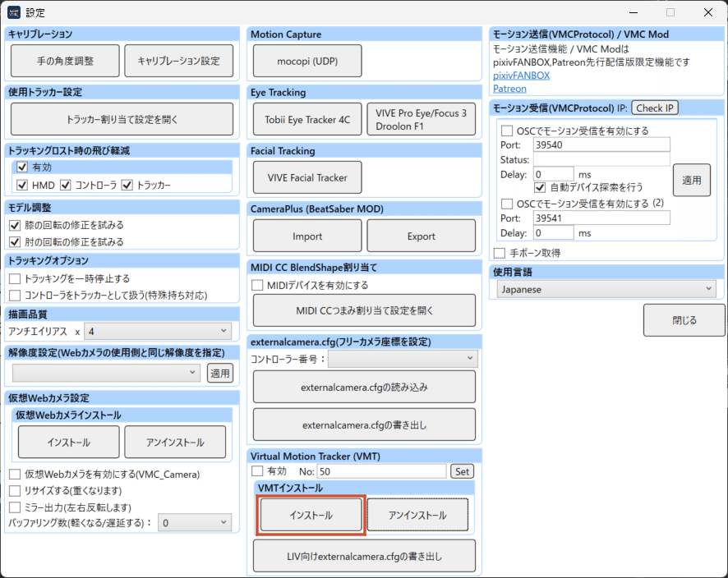The image size is (728, 578).
Task: Click 適用 button in motion receive section
Action: coord(691,180)
